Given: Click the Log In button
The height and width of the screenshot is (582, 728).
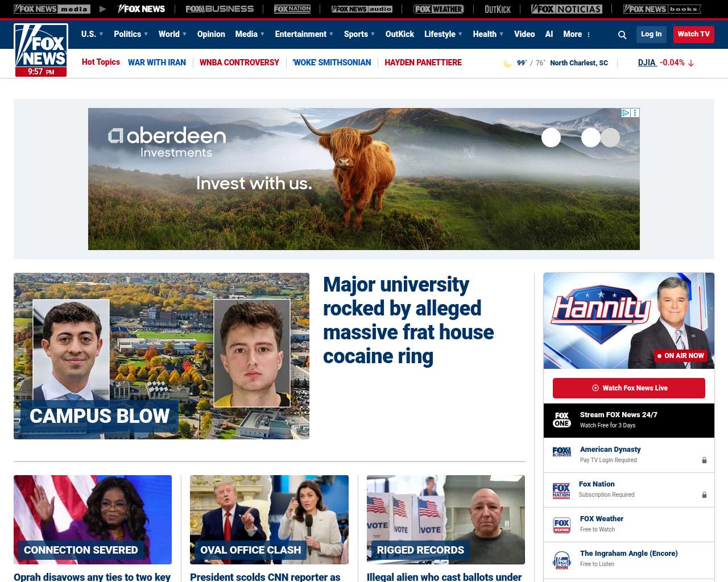Looking at the screenshot, I should point(651,34).
